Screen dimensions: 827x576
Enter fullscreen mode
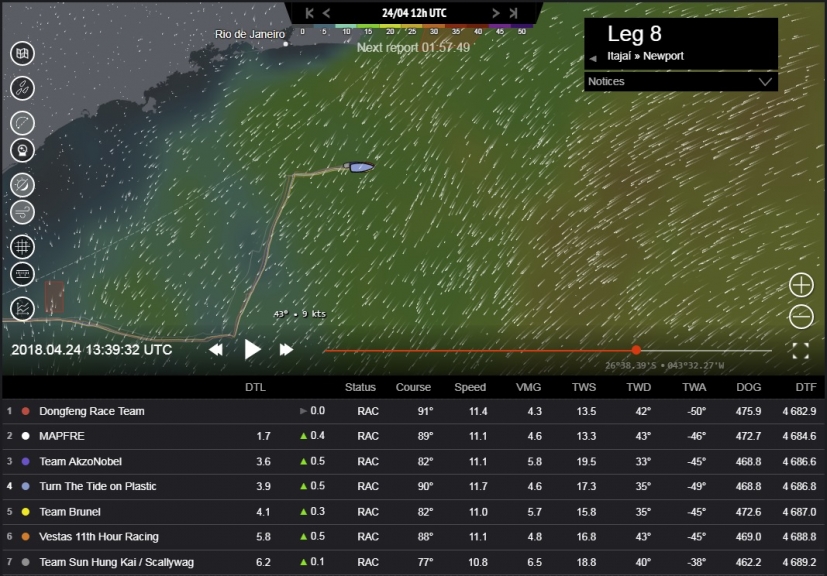point(800,350)
